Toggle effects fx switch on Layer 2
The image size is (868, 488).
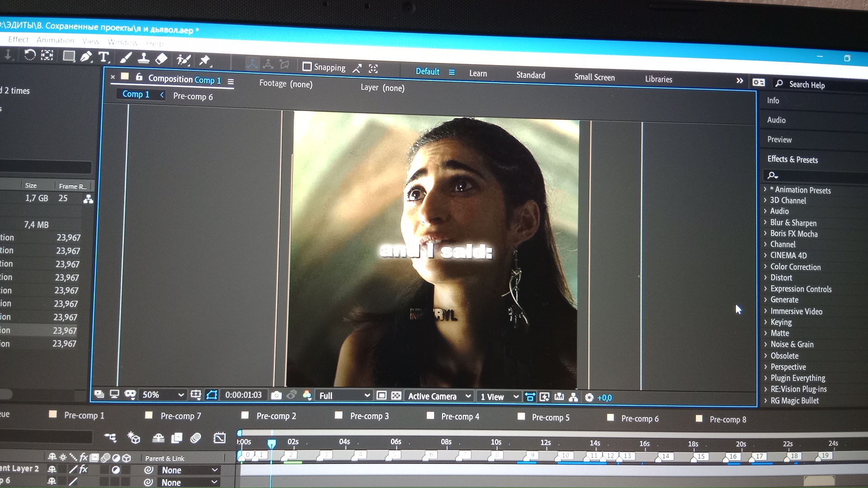coord(84,469)
